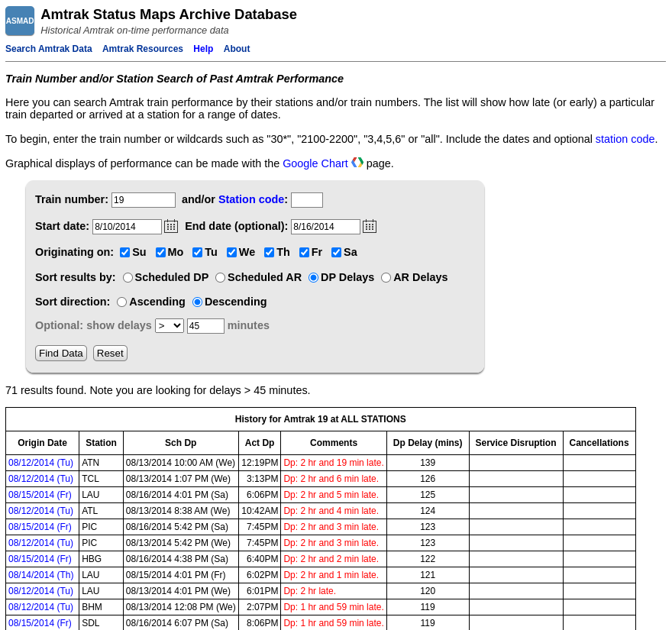Screen dimensions: 672x630
Task: Click the Reset button
Action: 110,353
